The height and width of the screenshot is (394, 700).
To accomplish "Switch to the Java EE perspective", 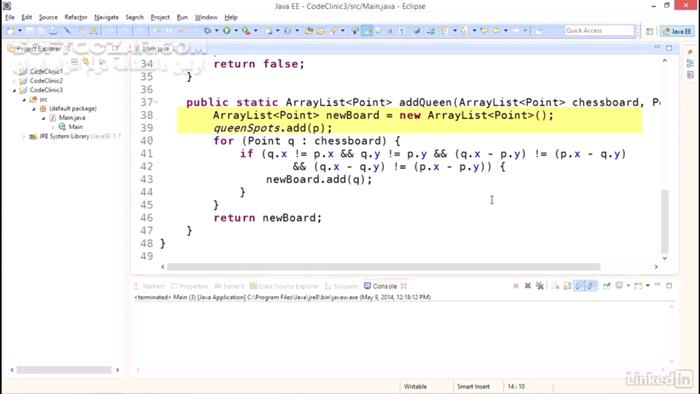I will [677, 31].
